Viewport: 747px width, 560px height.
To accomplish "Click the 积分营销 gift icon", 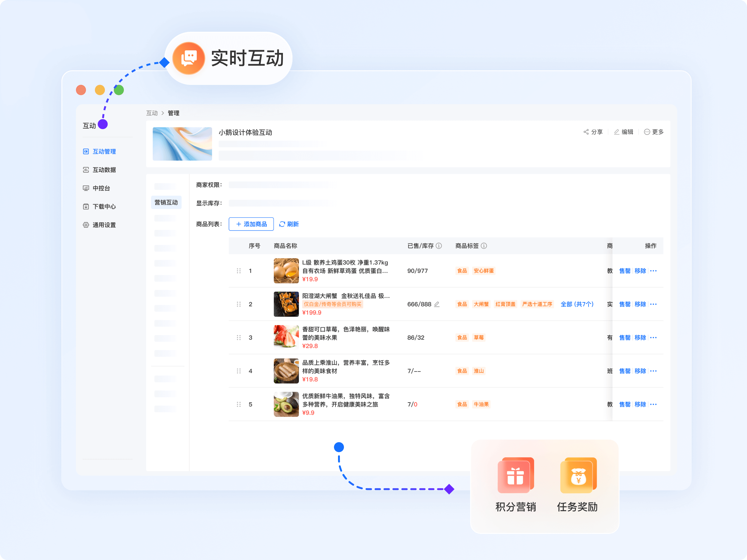I will coord(515,476).
